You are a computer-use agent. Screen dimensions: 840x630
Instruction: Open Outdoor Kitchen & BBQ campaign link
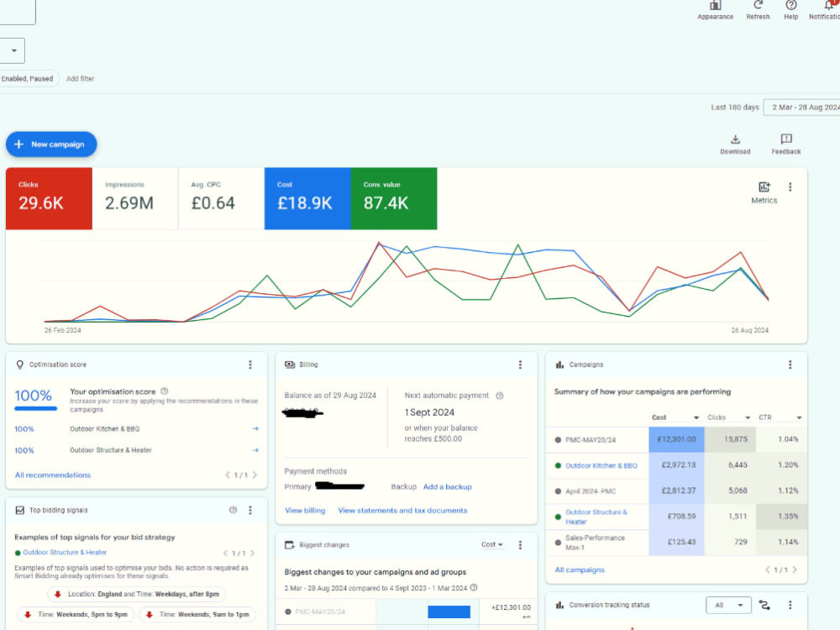click(x=601, y=465)
